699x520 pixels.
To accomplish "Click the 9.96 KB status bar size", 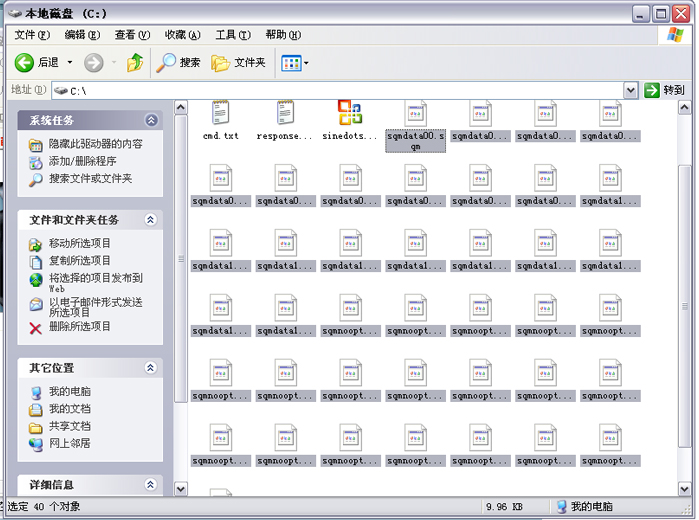I will pos(505,507).
